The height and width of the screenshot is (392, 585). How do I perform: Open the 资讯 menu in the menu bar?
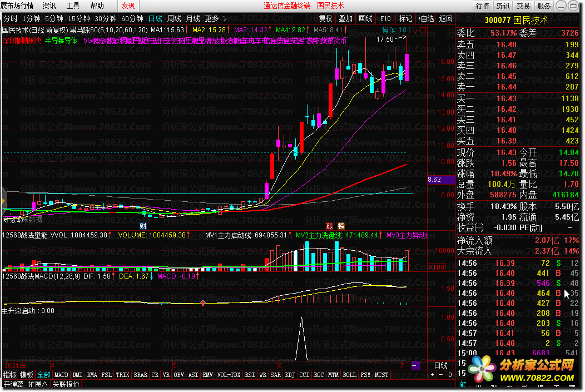(x=49, y=6)
